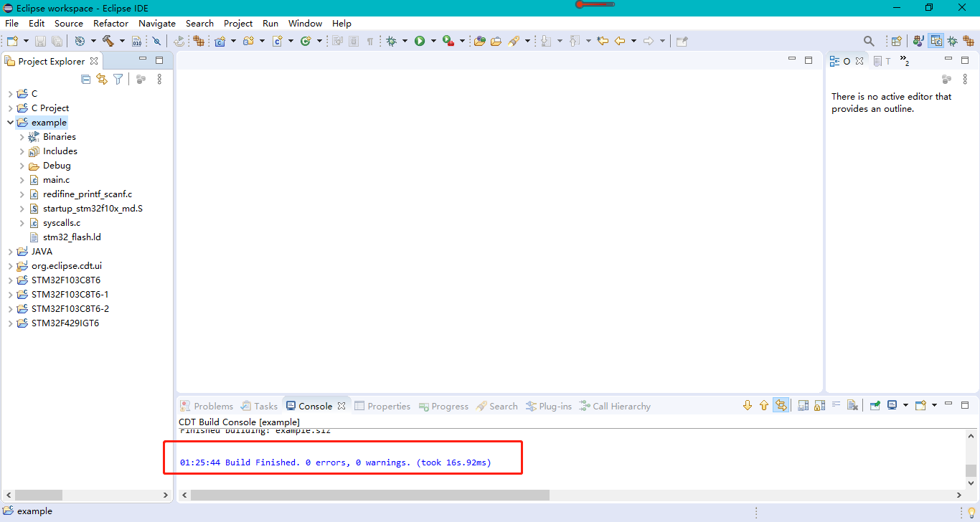The image size is (980, 522).
Task: Click Console Show Next Error down arrow
Action: pyautogui.click(x=748, y=405)
